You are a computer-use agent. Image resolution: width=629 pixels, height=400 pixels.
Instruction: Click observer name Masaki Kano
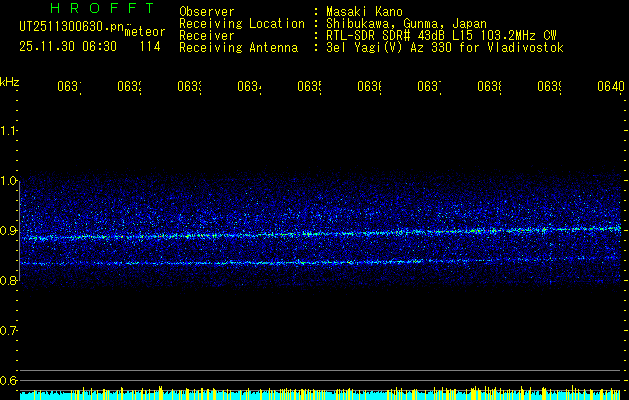(x=364, y=11)
